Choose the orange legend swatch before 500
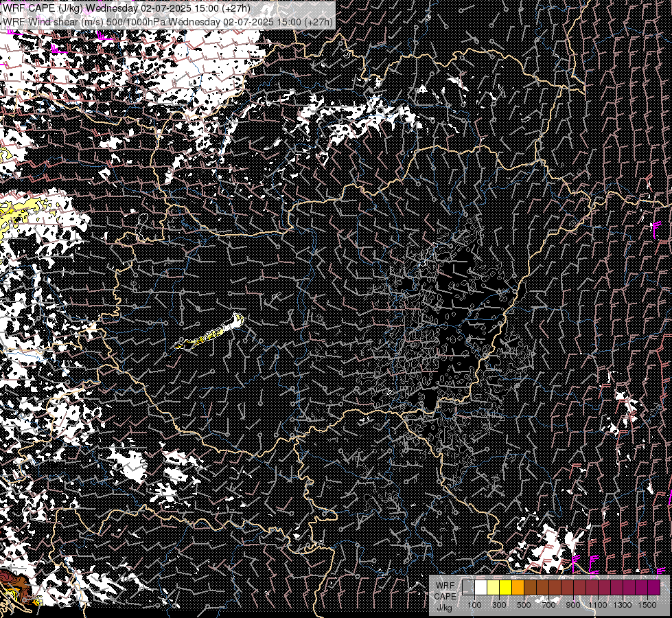Image resolution: width=672 pixels, height=618 pixels. tap(518, 588)
